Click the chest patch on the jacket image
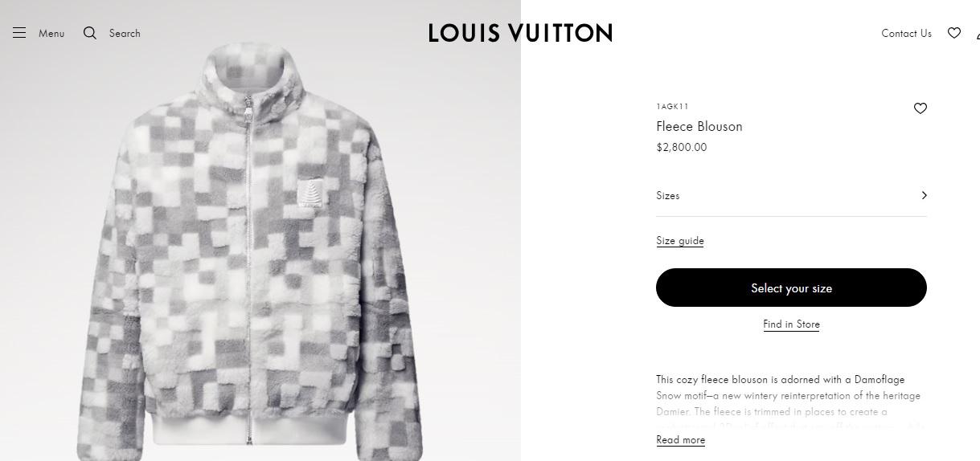The width and height of the screenshot is (980, 461). [x=310, y=193]
